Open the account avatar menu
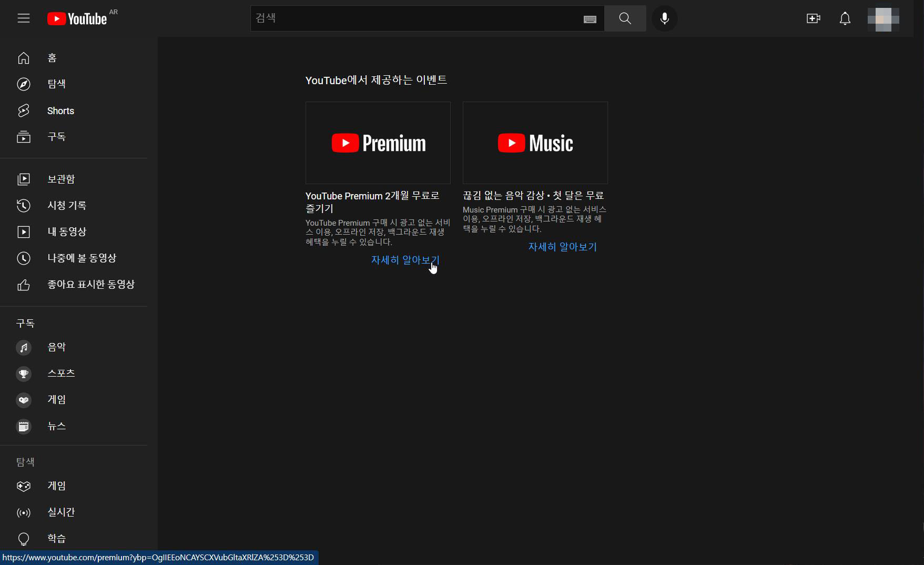The width and height of the screenshot is (924, 565). 883,18
